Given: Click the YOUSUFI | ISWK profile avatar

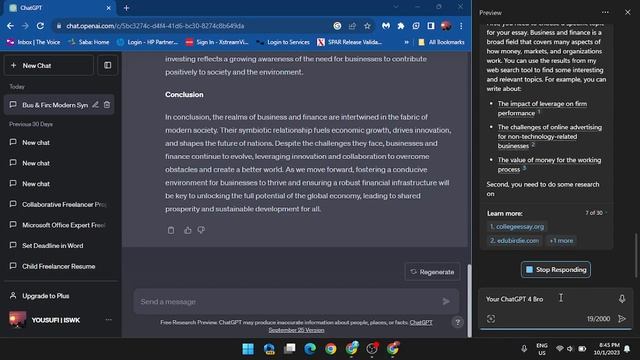Looking at the screenshot, I should pos(18,320).
